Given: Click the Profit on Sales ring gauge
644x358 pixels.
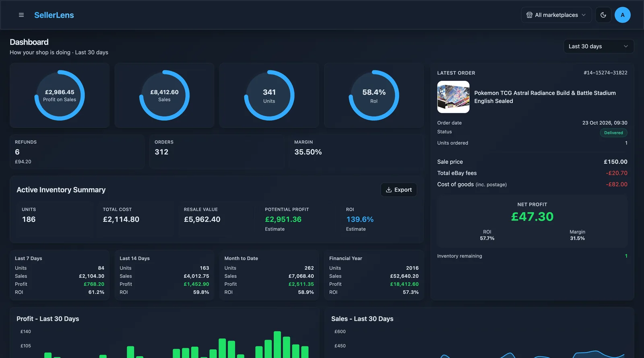Looking at the screenshot, I should (x=60, y=95).
